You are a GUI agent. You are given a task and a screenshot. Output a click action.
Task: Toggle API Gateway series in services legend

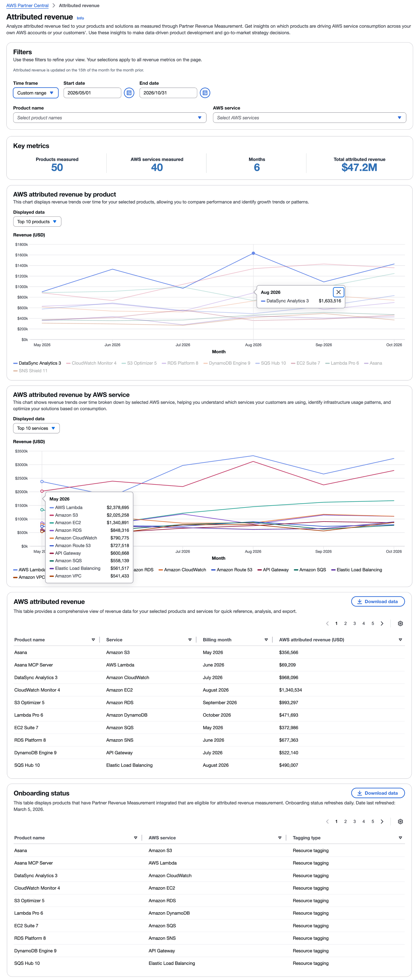pos(273,569)
